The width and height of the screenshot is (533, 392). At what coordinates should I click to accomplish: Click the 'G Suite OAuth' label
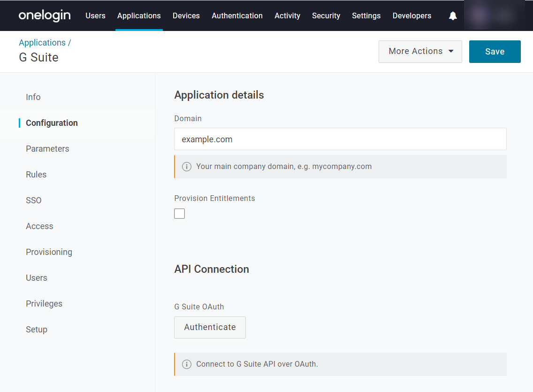coord(199,307)
